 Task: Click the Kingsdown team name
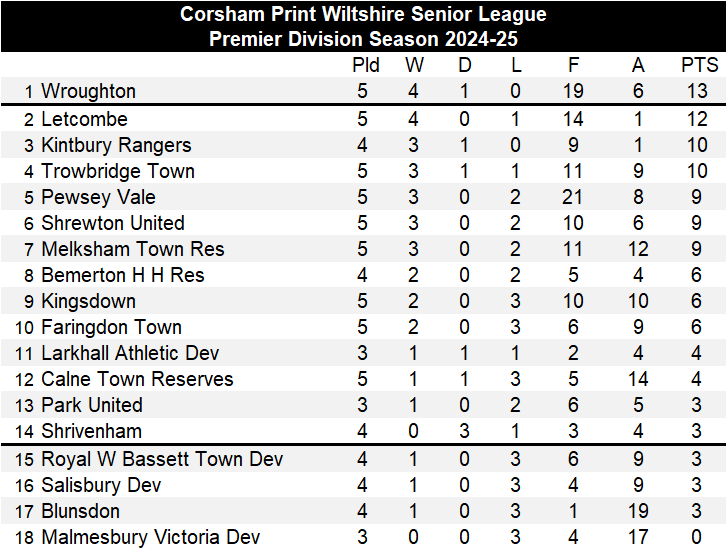(x=88, y=301)
